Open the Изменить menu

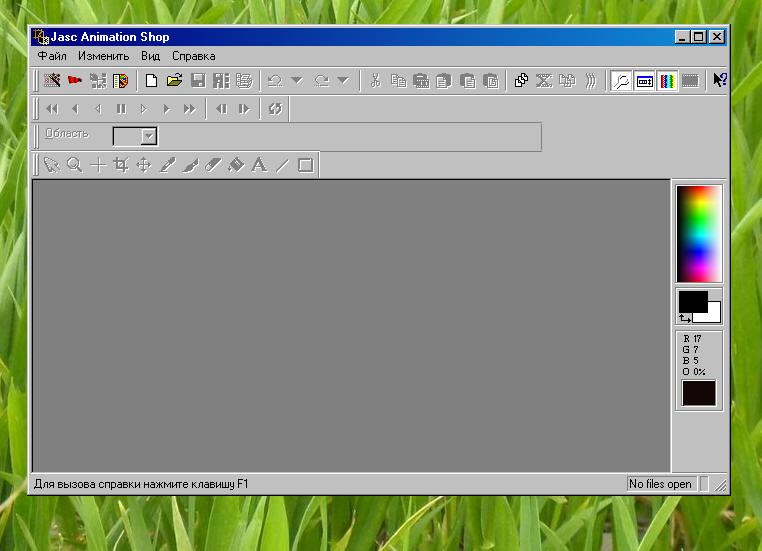pyautogui.click(x=104, y=56)
